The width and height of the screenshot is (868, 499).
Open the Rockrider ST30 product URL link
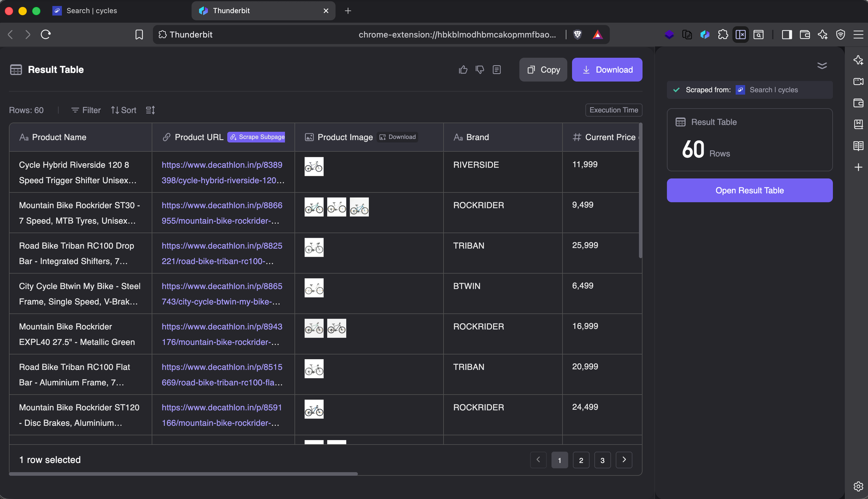222,213
